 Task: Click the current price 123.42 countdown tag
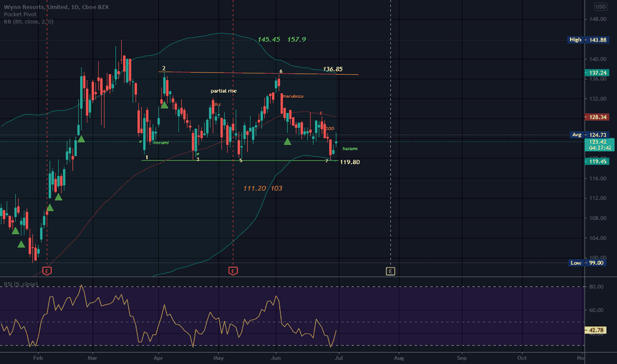[x=600, y=144]
